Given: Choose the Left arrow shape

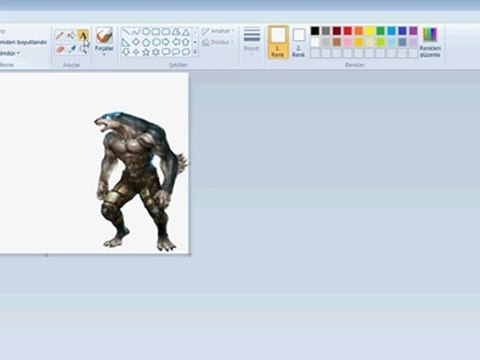Looking at the screenshot, I should (176, 42).
